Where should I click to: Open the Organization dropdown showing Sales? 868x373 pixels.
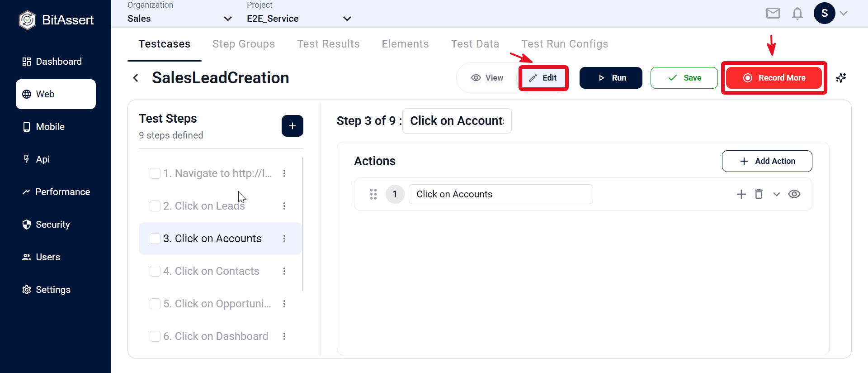point(180,19)
